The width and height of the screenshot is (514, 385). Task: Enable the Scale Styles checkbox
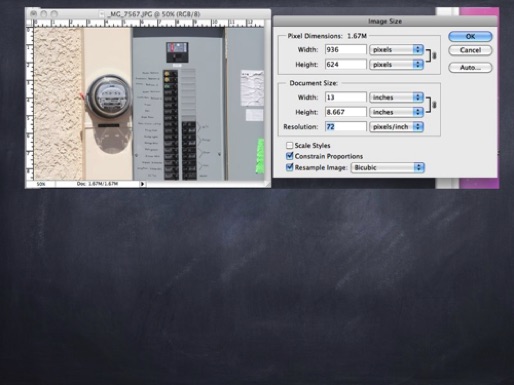pos(290,146)
